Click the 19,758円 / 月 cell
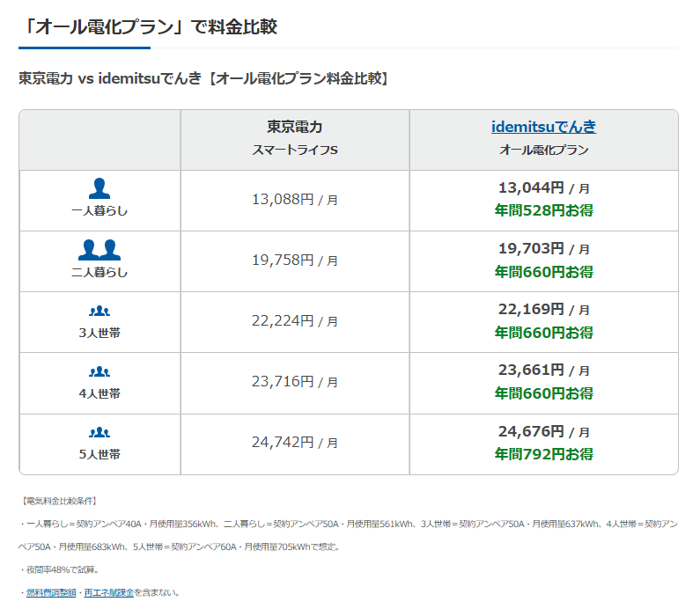 coord(295,260)
